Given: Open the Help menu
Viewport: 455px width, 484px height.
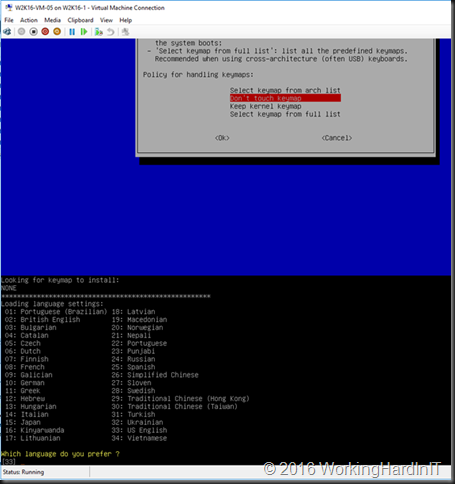Looking at the screenshot, I should [x=126, y=20].
